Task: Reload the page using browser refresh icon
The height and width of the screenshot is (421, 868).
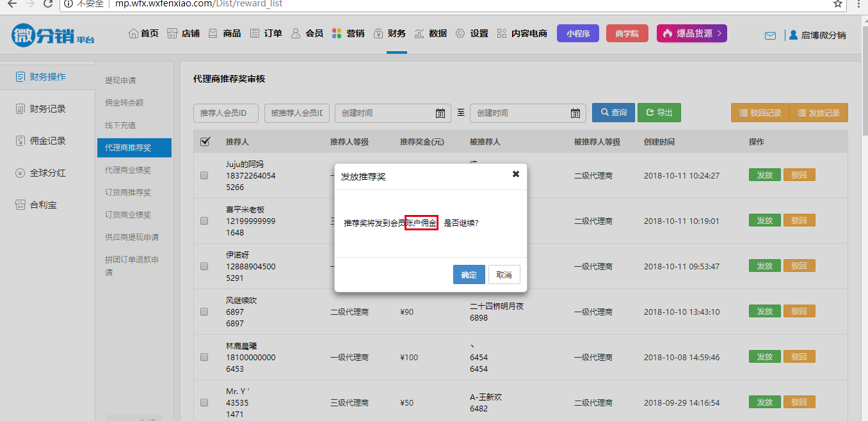Action: coord(48,4)
